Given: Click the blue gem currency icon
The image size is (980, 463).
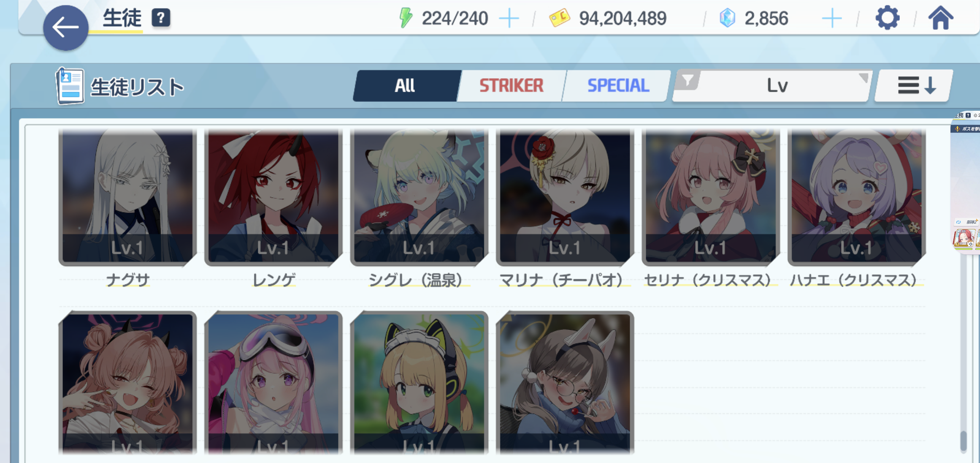Looking at the screenshot, I should point(727,18).
